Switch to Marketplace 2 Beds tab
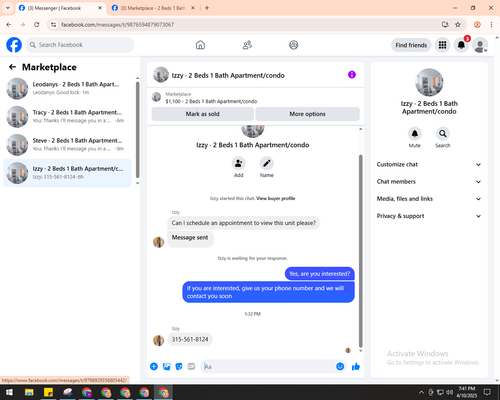Viewport: 500px width, 400px height. click(154, 8)
